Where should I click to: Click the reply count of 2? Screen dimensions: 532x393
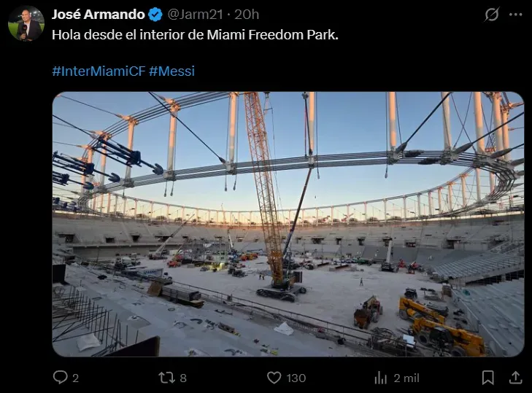[75, 378]
